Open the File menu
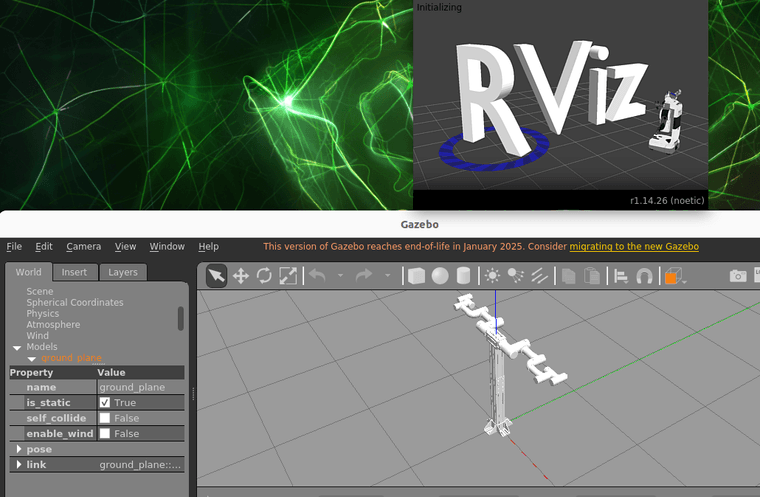This screenshot has height=497, width=760. tap(14, 246)
